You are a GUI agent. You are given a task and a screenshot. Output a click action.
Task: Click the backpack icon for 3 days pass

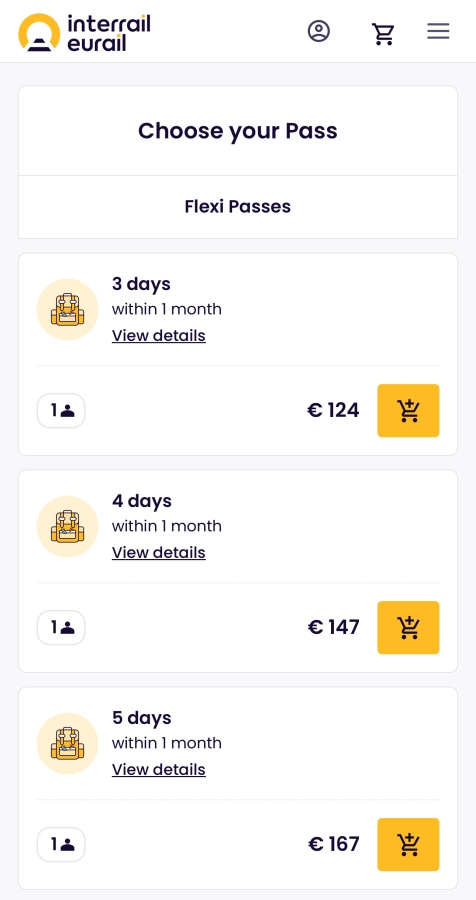click(68, 309)
